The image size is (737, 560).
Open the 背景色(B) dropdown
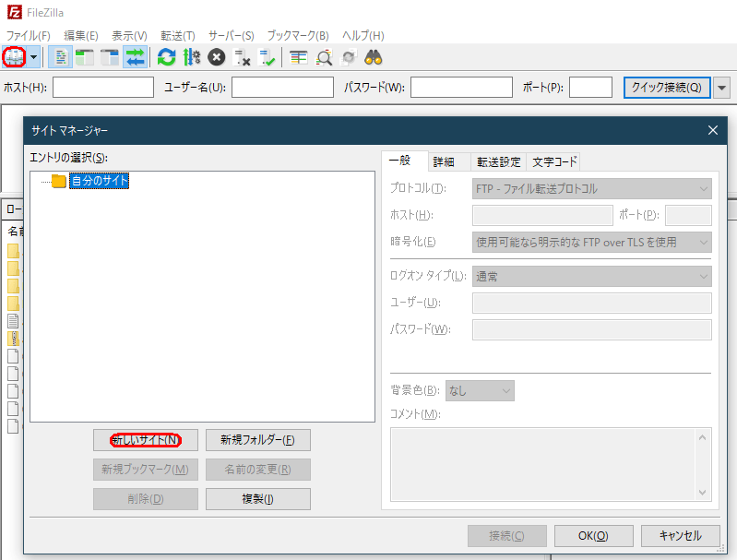(x=480, y=391)
